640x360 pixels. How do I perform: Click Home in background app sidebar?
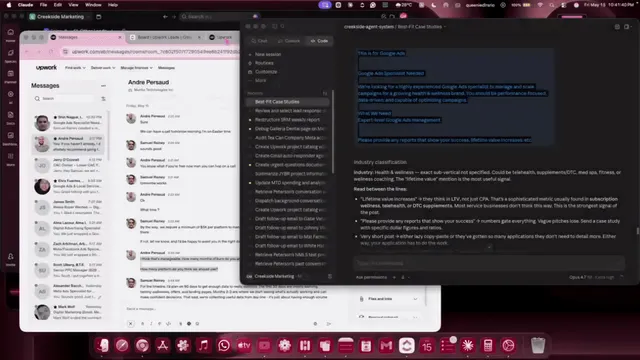11,35
